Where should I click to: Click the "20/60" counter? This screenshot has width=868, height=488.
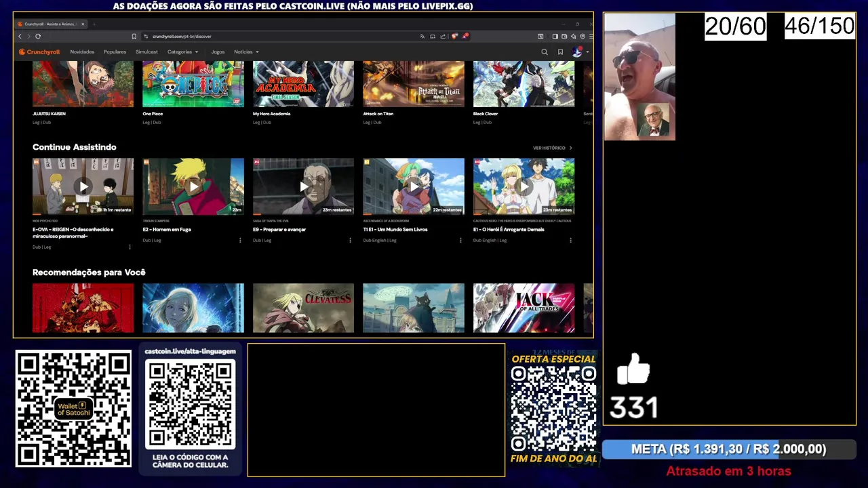(736, 27)
